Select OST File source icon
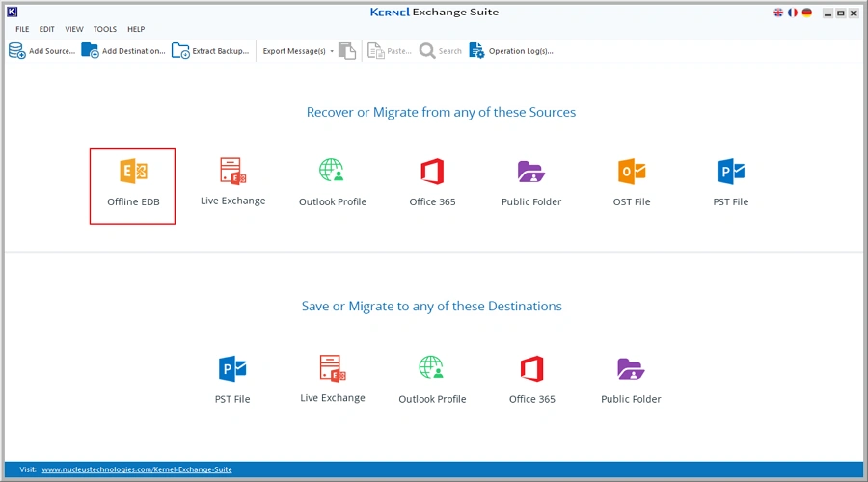The image size is (868, 482). [632, 172]
